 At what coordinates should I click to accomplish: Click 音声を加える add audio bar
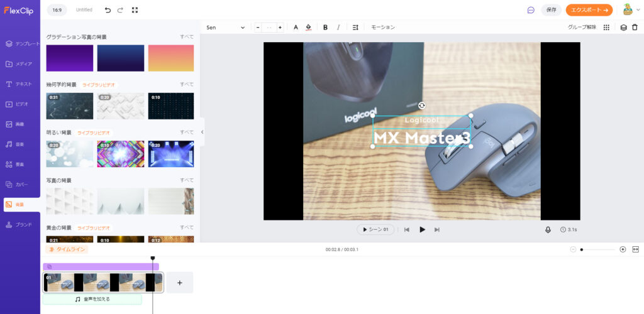(92, 300)
